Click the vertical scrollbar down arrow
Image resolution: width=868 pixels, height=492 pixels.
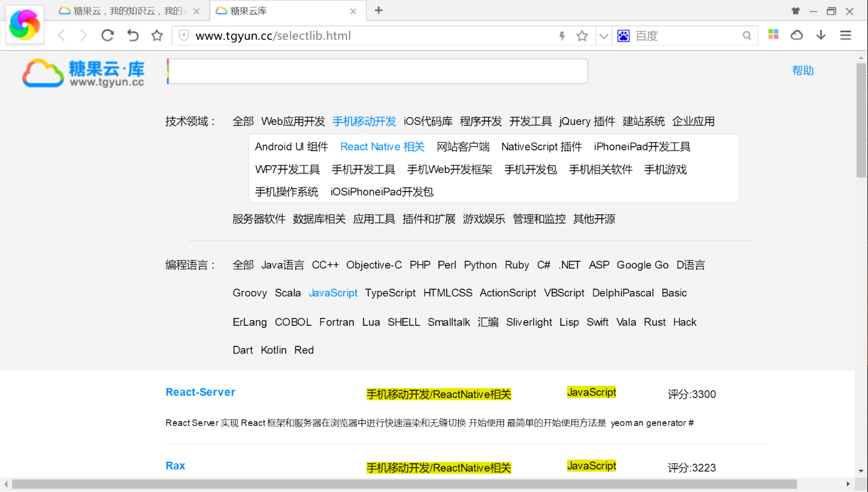pyautogui.click(x=861, y=470)
